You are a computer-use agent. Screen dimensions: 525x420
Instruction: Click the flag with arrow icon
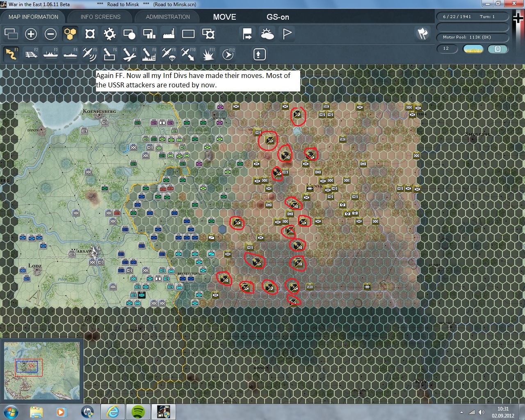tap(247, 34)
